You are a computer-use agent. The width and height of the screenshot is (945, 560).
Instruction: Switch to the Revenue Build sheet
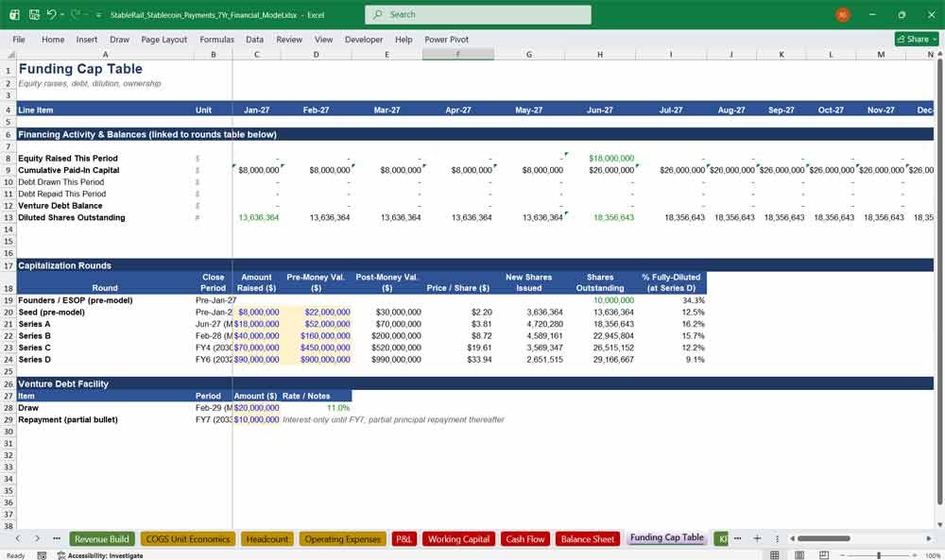click(x=102, y=539)
